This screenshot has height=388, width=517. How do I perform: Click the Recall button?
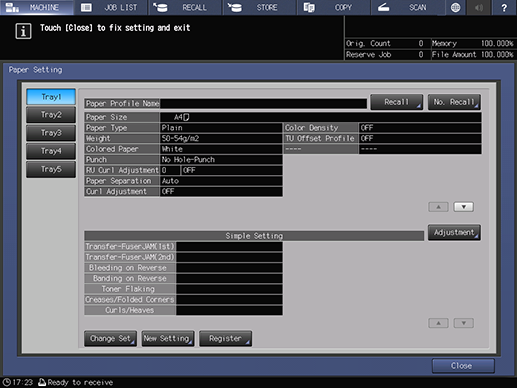[x=397, y=102]
